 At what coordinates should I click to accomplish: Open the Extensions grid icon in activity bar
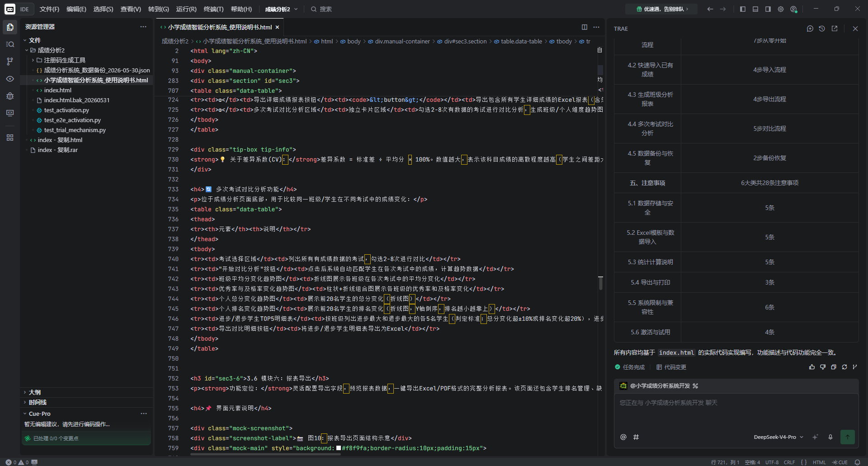(x=10, y=138)
